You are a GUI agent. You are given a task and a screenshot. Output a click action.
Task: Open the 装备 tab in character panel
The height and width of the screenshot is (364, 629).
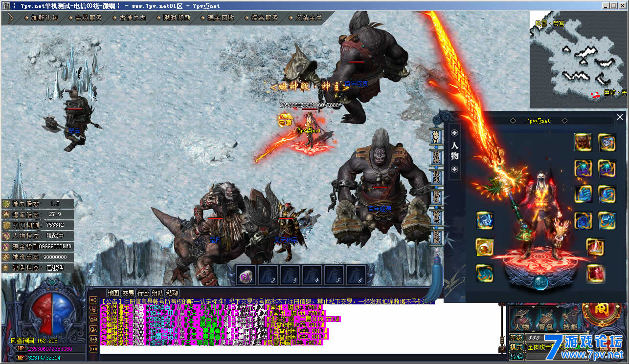[436, 137]
